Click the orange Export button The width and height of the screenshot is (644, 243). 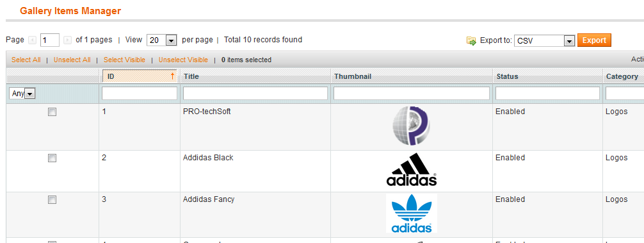[594, 40]
